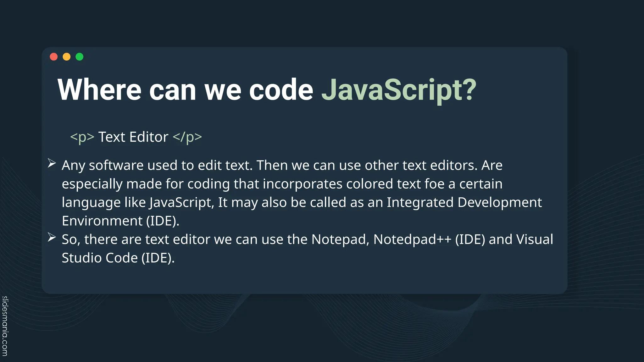Click 'language like JavaScript,' text
The width and height of the screenshot is (644, 362).
[138, 203]
